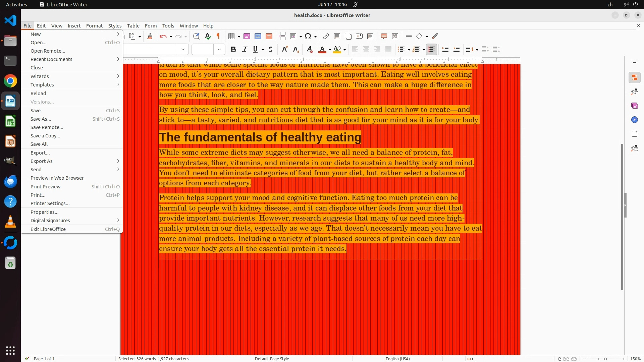Image resolution: width=644 pixels, height=362 pixels.
Task: Click the Center Horizontally alignment icon
Action: 366,50
